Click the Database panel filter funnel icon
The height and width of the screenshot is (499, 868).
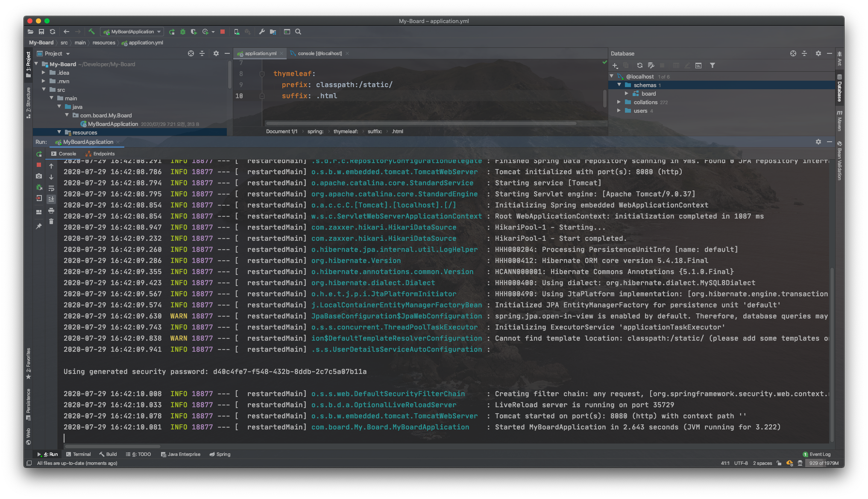point(712,65)
